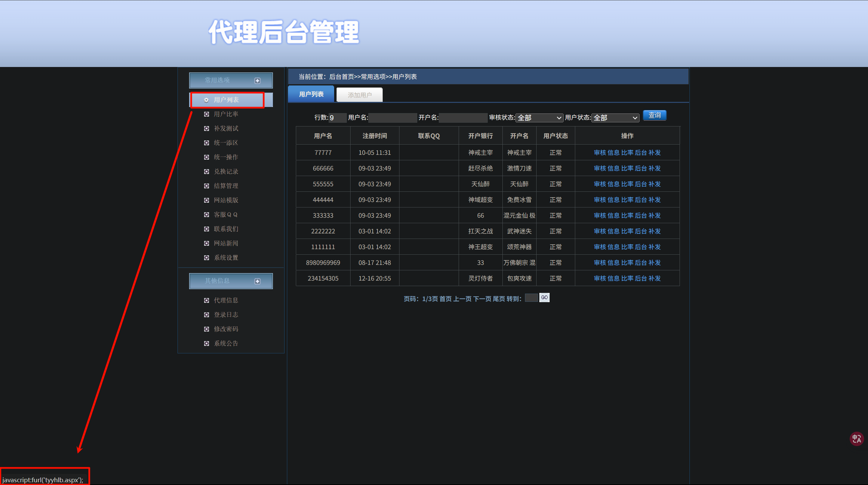Screen dimensions: 868x485
Task: Click 下一页 pagination link
Action: coord(482,299)
